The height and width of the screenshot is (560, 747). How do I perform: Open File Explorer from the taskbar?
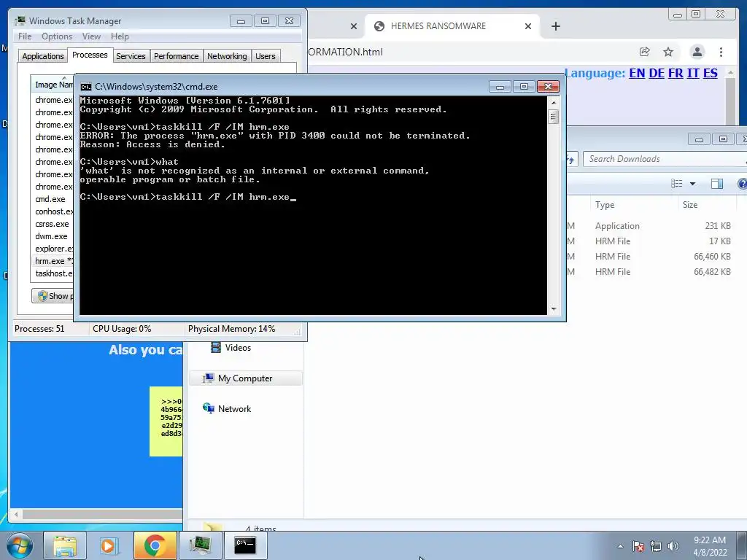coord(65,545)
